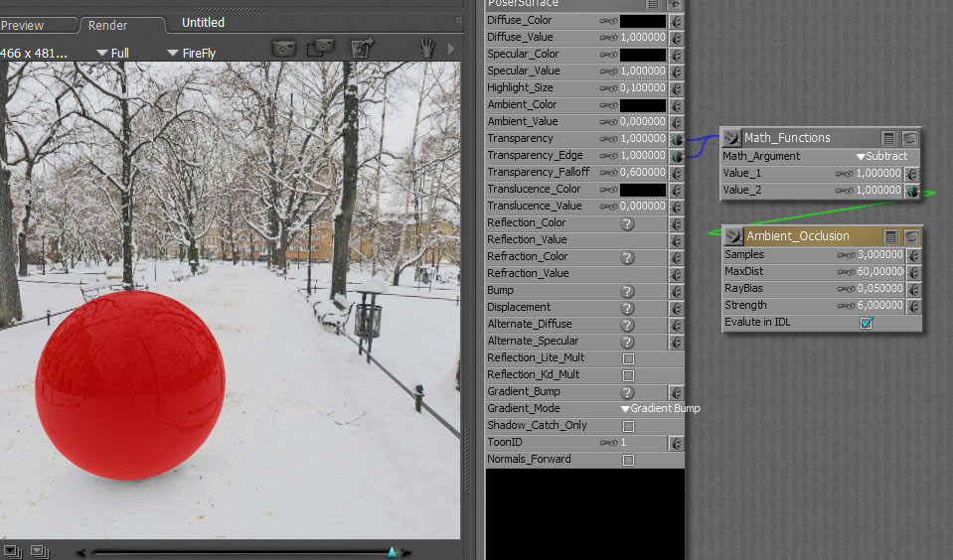The height and width of the screenshot is (560, 953).
Task: Click the export render image icon
Action: [363, 48]
